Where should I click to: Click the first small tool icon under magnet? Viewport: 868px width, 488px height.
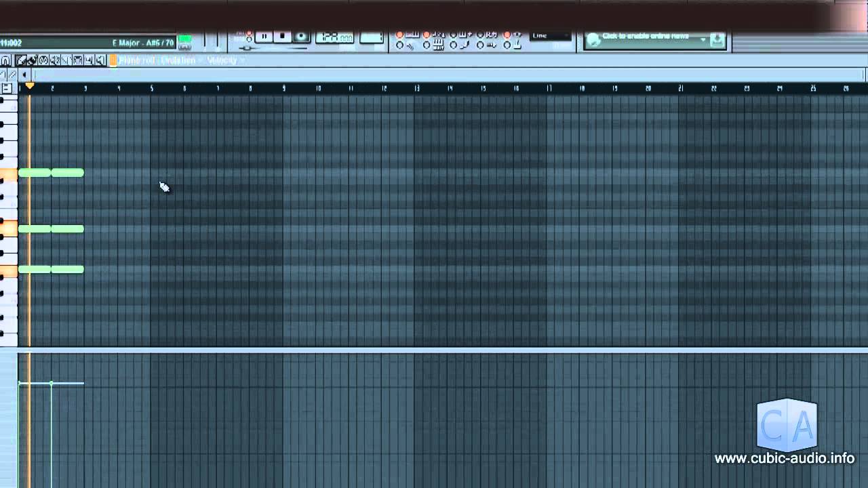point(4,75)
